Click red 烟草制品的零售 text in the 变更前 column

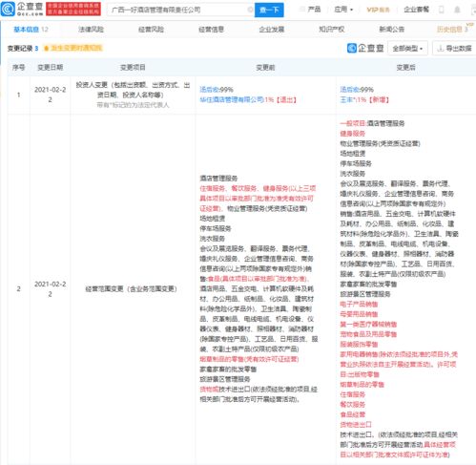tap(249, 359)
